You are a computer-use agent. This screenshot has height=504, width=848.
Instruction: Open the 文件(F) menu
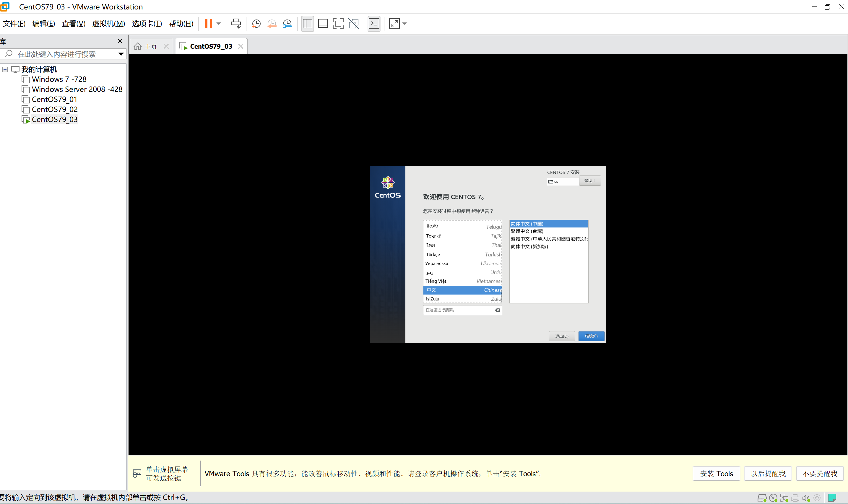(14, 23)
